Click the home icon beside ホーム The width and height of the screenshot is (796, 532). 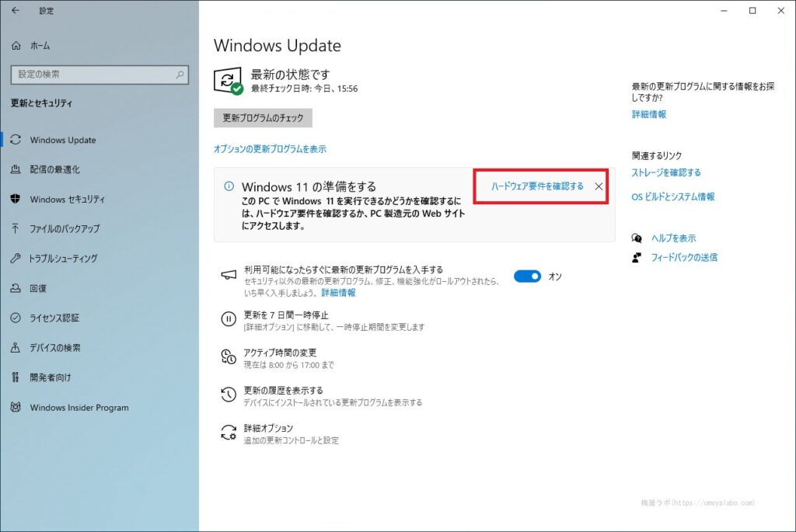pos(16,46)
